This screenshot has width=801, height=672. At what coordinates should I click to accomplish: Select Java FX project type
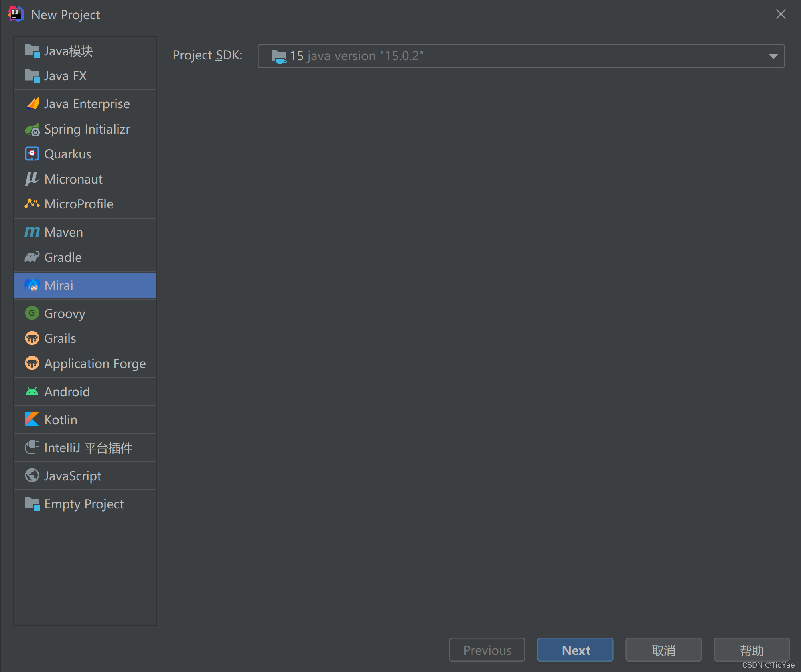85,76
